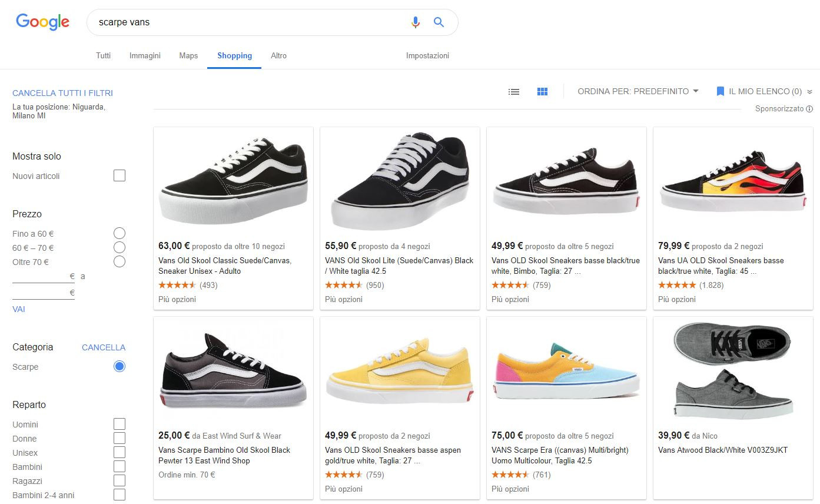
Task: Open star rating of Old Skool Lite (950)
Action: tap(344, 285)
